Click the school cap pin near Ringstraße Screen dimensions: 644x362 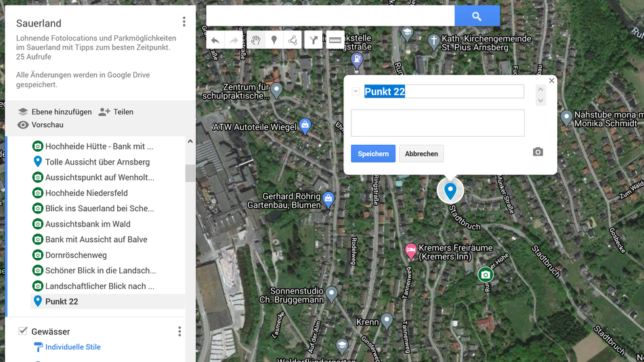[x=407, y=33]
